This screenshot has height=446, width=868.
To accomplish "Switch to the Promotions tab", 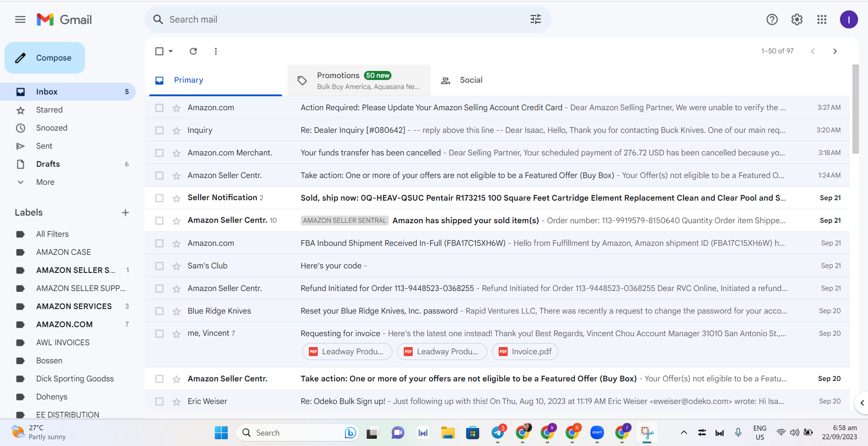I will point(359,80).
